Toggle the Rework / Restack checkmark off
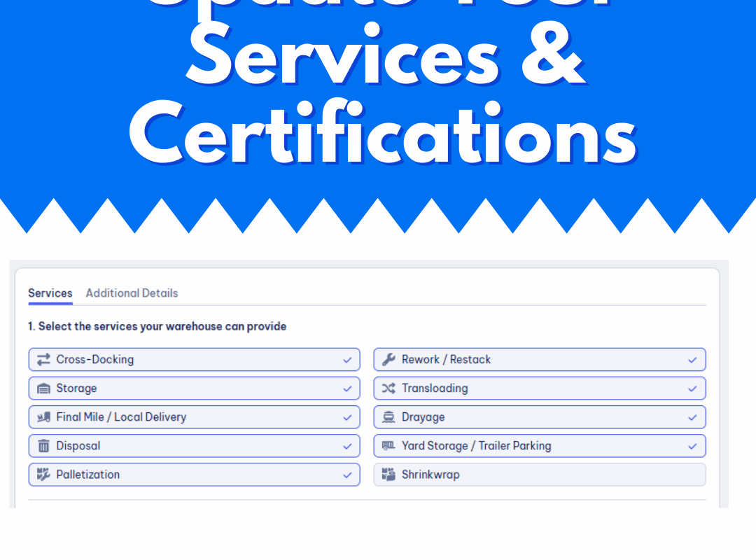 (x=692, y=359)
